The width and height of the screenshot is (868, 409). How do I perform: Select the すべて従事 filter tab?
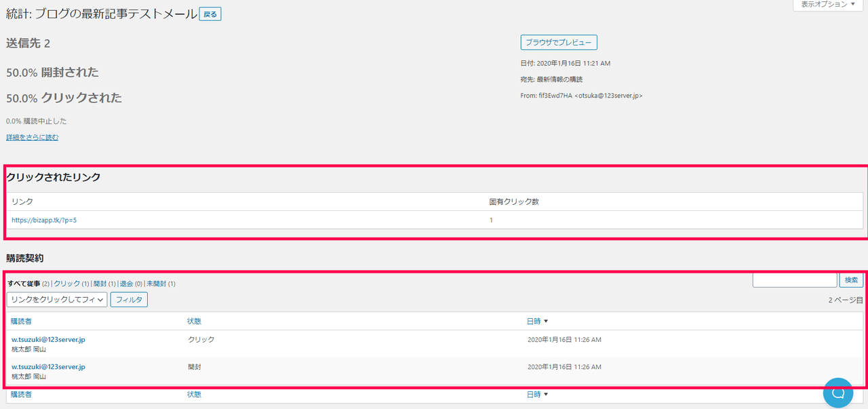[x=23, y=284]
